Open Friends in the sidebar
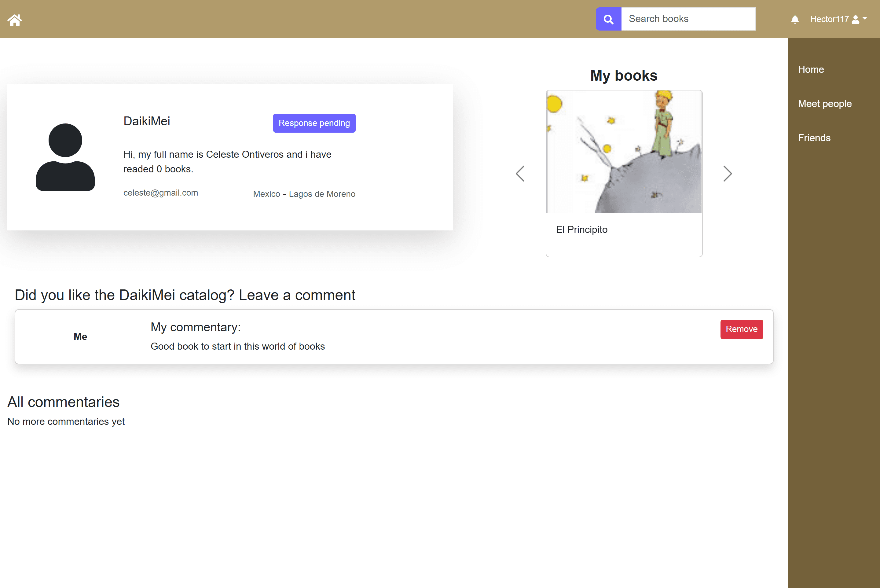880x588 pixels. tap(814, 138)
